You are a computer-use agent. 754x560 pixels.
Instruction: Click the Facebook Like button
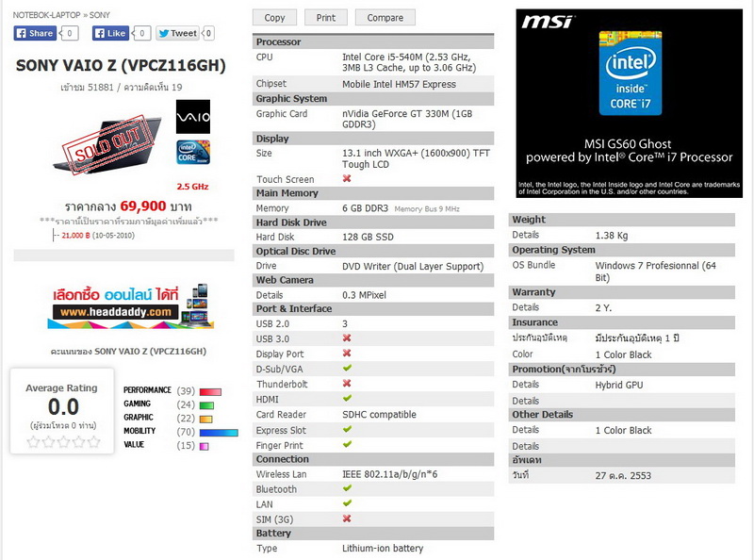point(110,33)
